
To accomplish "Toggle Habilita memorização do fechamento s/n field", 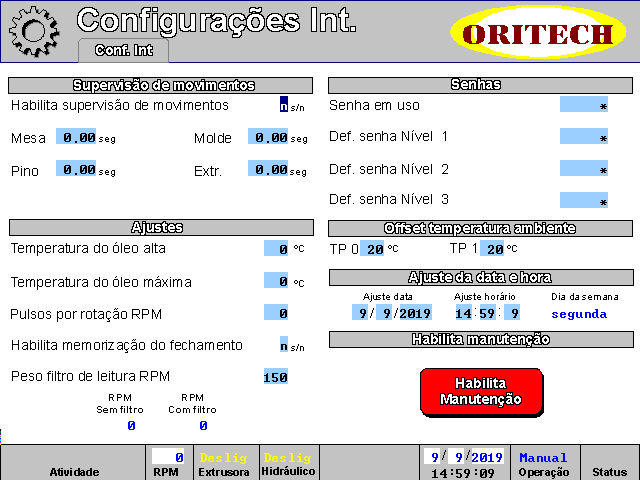I will 284,346.
